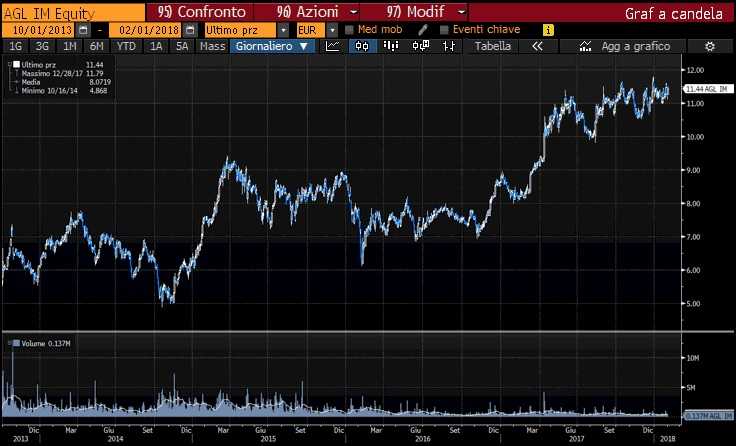
Task: Select the YTD time range
Action: 126,46
